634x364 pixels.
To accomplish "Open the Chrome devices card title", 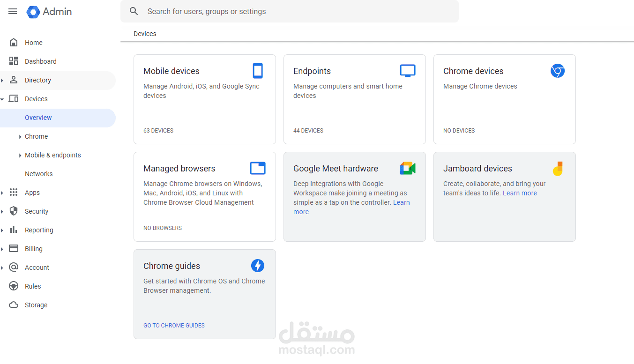I will (x=473, y=71).
